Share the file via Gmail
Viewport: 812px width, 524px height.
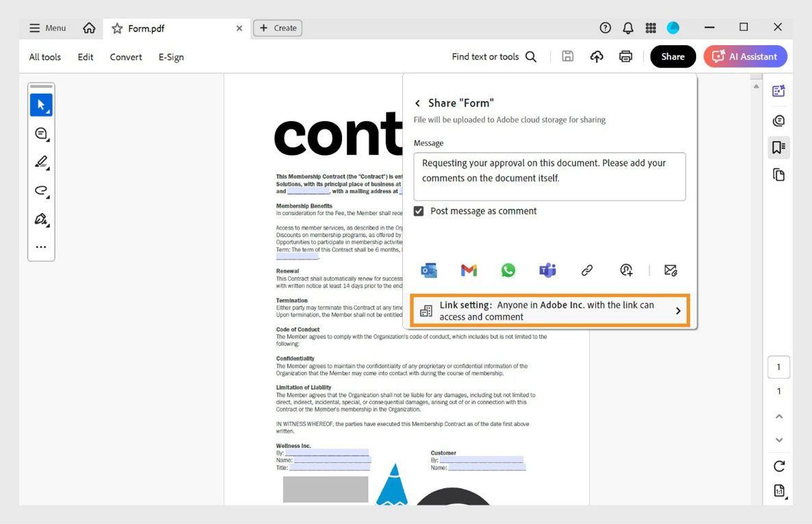[x=468, y=270]
